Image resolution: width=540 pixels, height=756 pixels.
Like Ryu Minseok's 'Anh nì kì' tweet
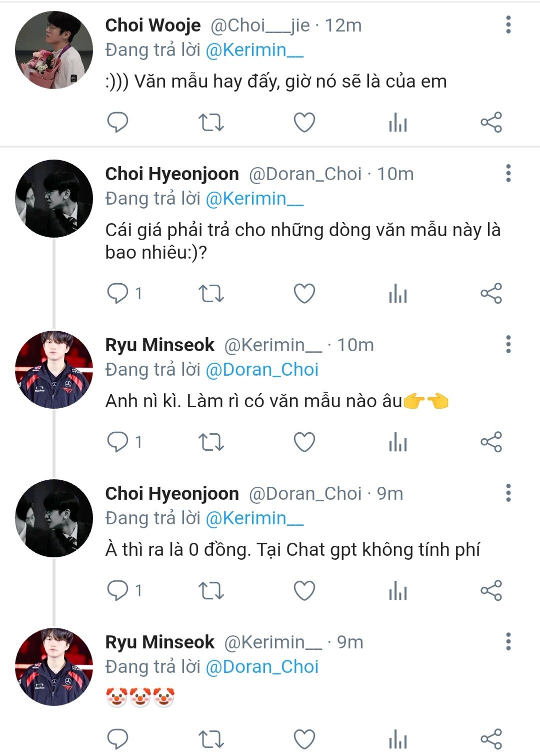[304, 442]
